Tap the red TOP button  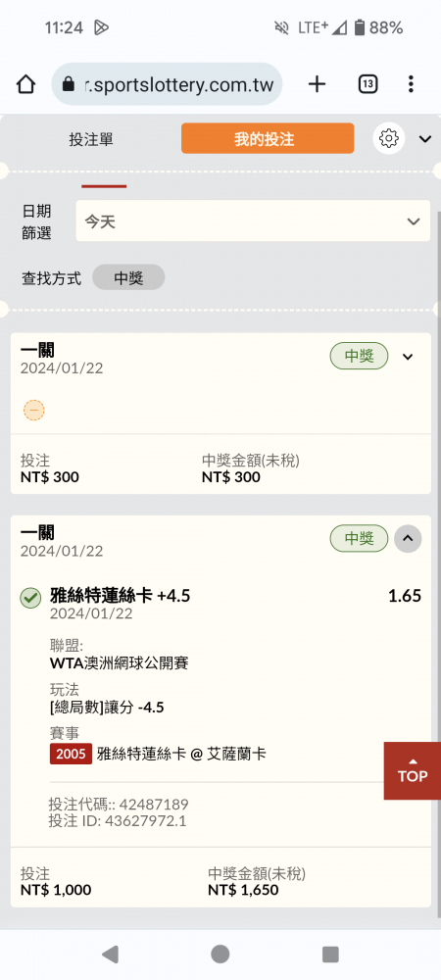pyautogui.click(x=413, y=770)
